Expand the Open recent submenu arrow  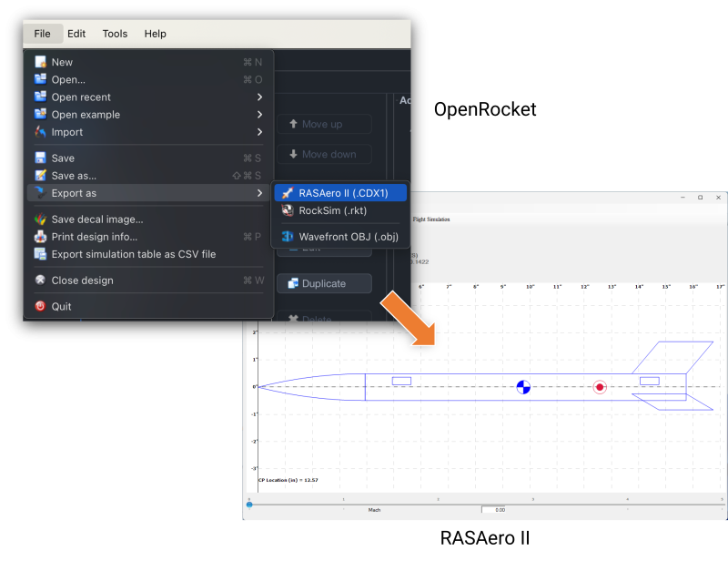(x=259, y=97)
